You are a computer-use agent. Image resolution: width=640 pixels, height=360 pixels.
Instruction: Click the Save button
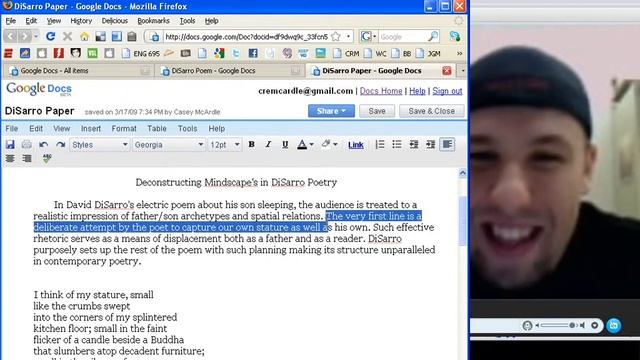[377, 111]
